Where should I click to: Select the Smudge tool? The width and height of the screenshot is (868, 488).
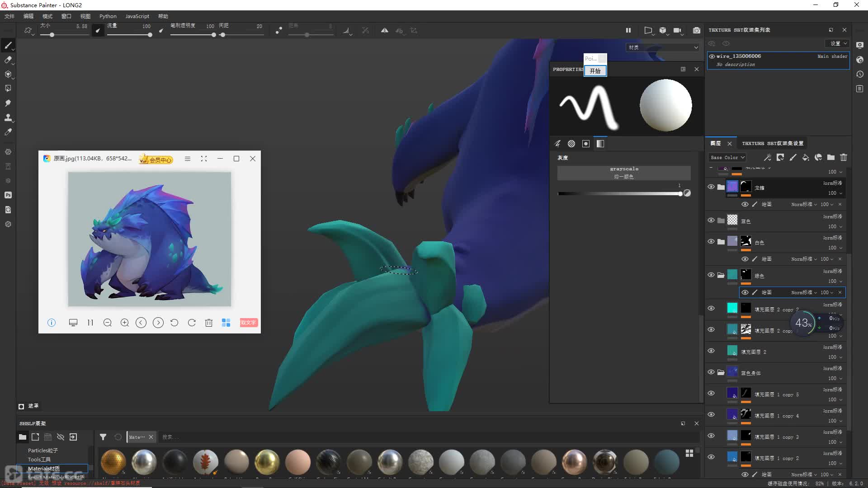point(8,103)
